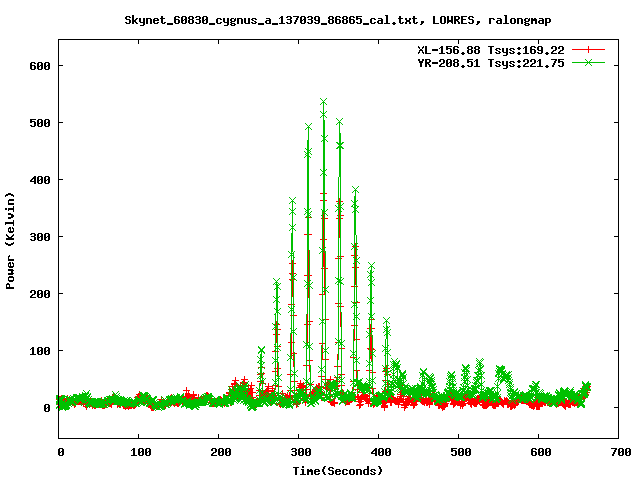The width and height of the screenshot is (640, 480).
Task: Click the x-axis tick label 700
Action: click(621, 452)
